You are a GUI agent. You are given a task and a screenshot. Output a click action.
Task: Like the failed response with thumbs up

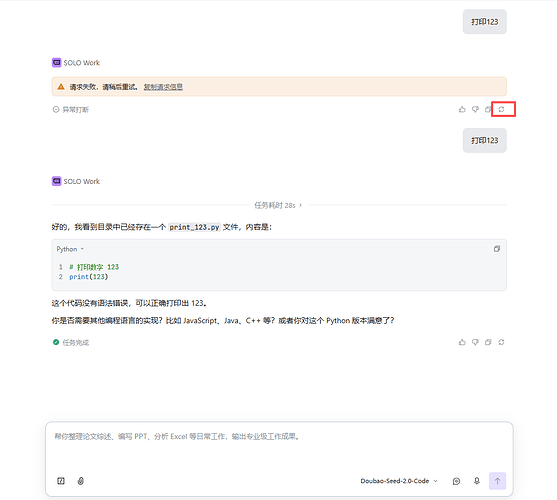pos(462,109)
